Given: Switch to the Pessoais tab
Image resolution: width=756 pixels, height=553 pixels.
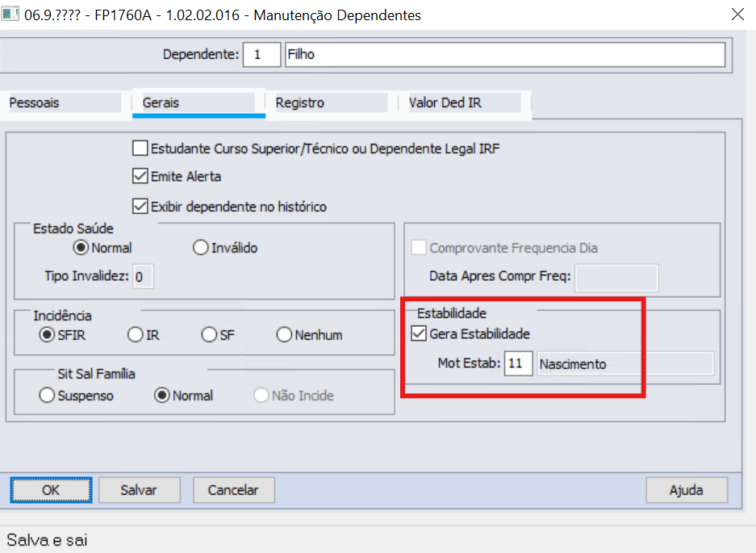Looking at the screenshot, I should [x=65, y=103].
